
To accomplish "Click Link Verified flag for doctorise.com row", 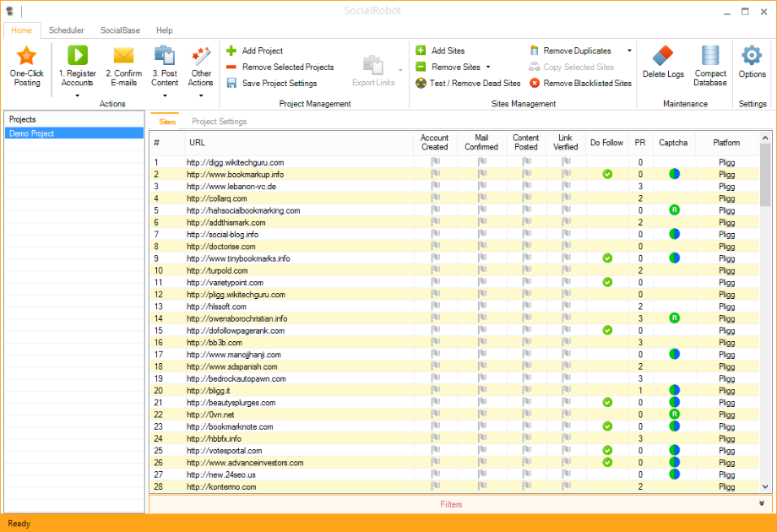I will (x=566, y=246).
